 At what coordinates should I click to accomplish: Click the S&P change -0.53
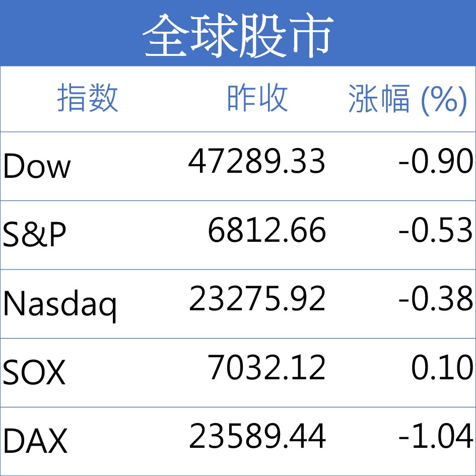[x=436, y=231]
